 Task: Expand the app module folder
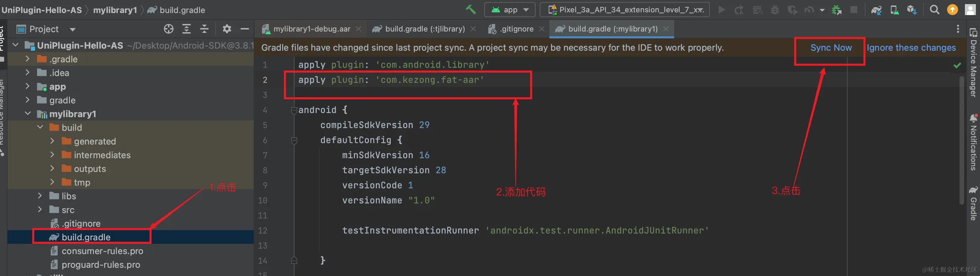27,86
